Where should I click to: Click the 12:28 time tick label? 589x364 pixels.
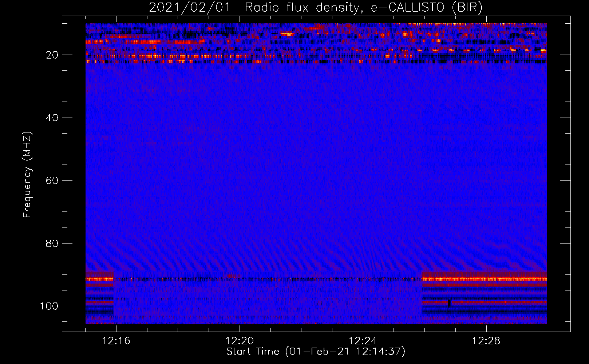[x=486, y=341]
